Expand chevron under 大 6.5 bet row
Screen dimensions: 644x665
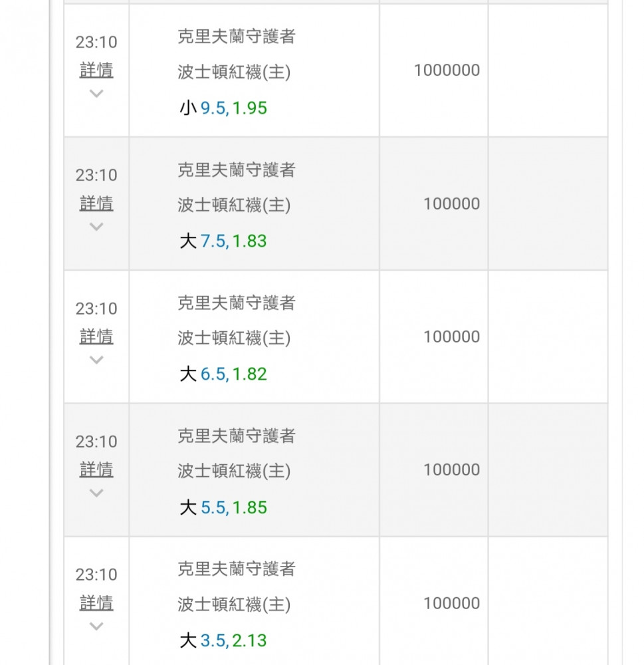click(96, 360)
